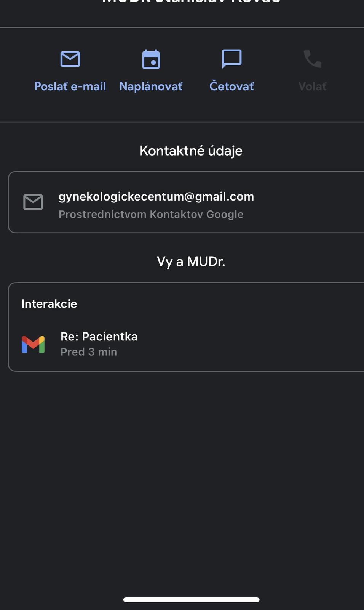Tap the greyed-out phone icon above Volať
The height and width of the screenshot is (610, 364).
click(x=312, y=59)
